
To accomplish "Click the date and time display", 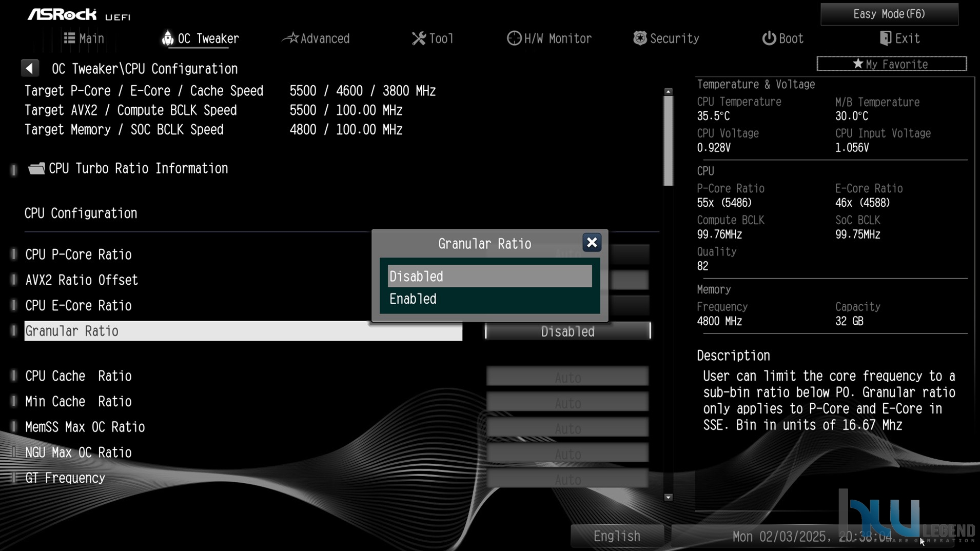I will point(812,537).
